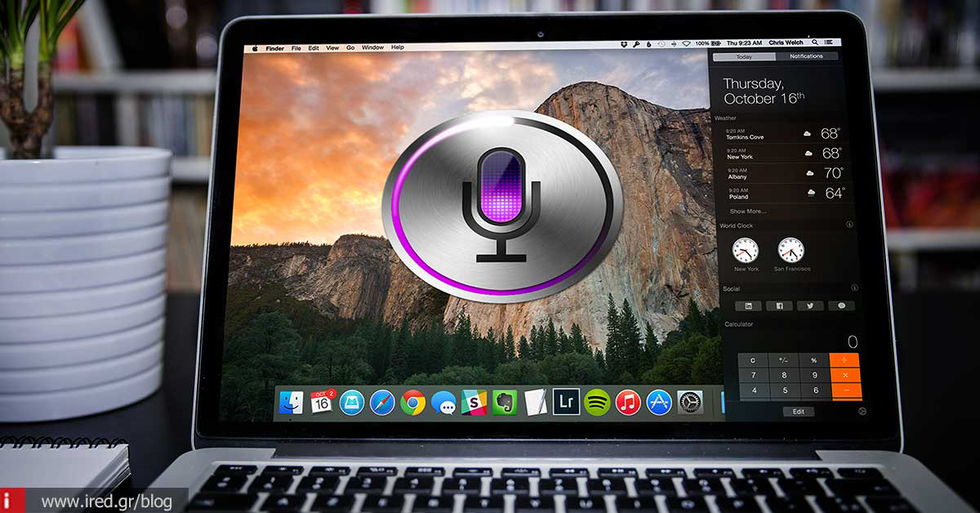980x513 pixels.
Task: Open Messages from the Dock
Action: point(443,402)
